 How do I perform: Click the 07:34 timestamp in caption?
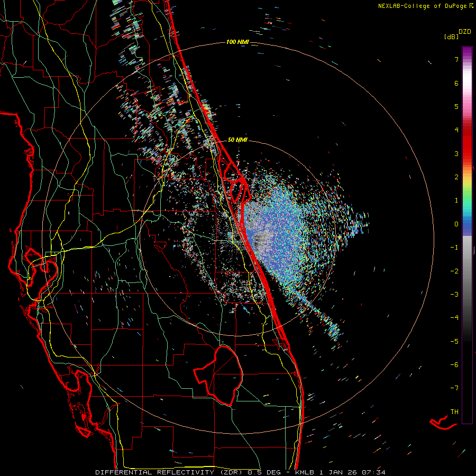tap(374, 472)
